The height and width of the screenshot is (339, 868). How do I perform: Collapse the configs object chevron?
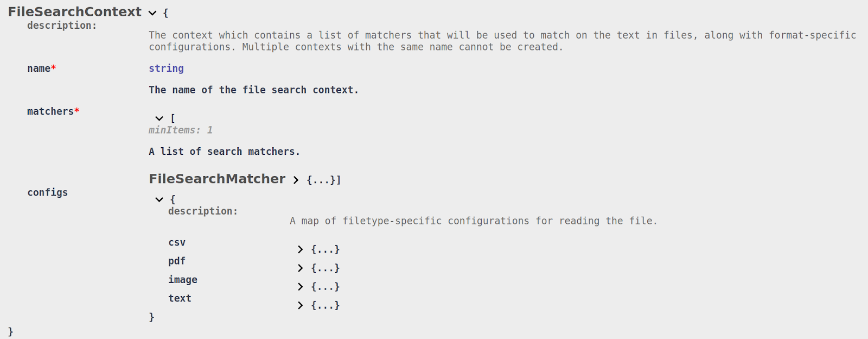(x=159, y=199)
